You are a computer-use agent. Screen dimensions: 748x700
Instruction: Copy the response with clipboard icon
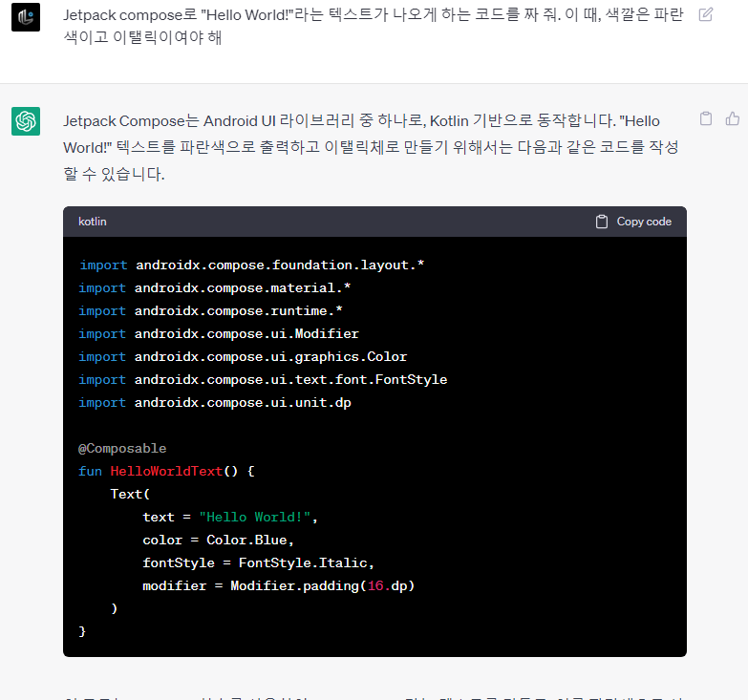706,118
